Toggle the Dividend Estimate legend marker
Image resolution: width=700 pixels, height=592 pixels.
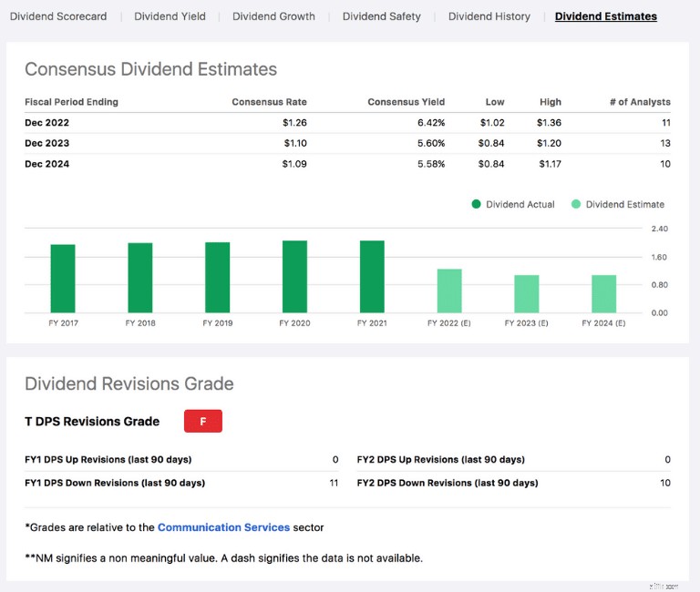(x=576, y=204)
